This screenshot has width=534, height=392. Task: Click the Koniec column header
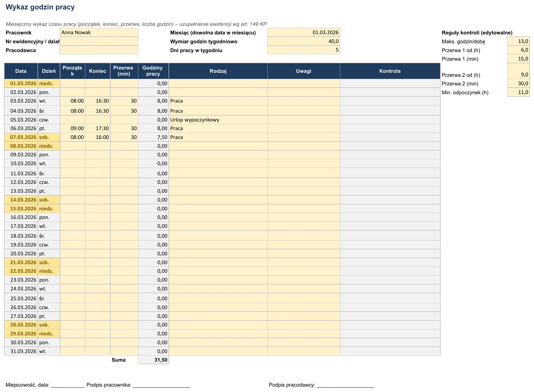97,71
